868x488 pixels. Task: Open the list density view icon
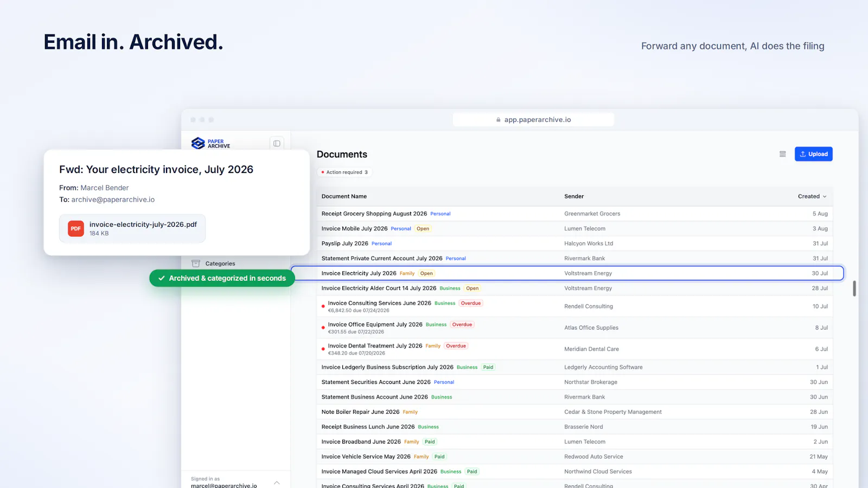782,154
